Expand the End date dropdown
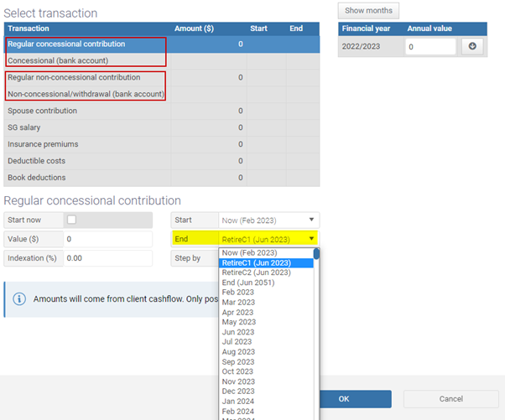505x420 pixels. click(x=268, y=239)
